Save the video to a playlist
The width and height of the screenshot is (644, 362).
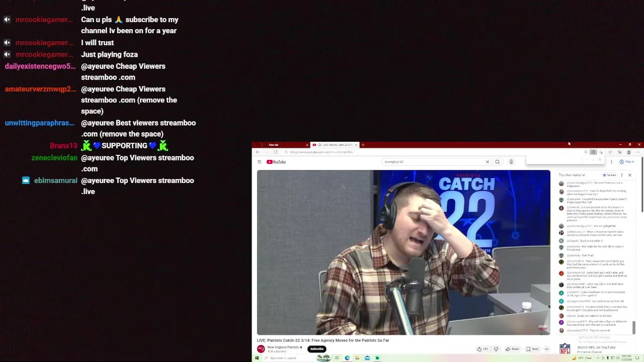coord(532,349)
